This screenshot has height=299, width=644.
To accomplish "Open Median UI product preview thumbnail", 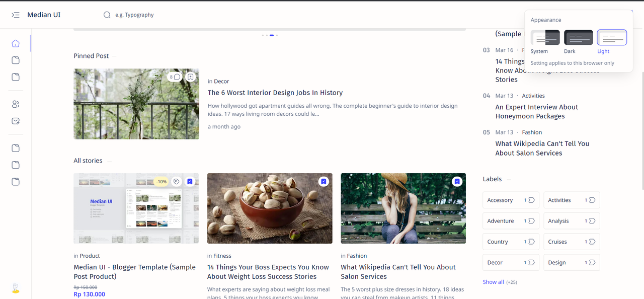I will click(136, 208).
